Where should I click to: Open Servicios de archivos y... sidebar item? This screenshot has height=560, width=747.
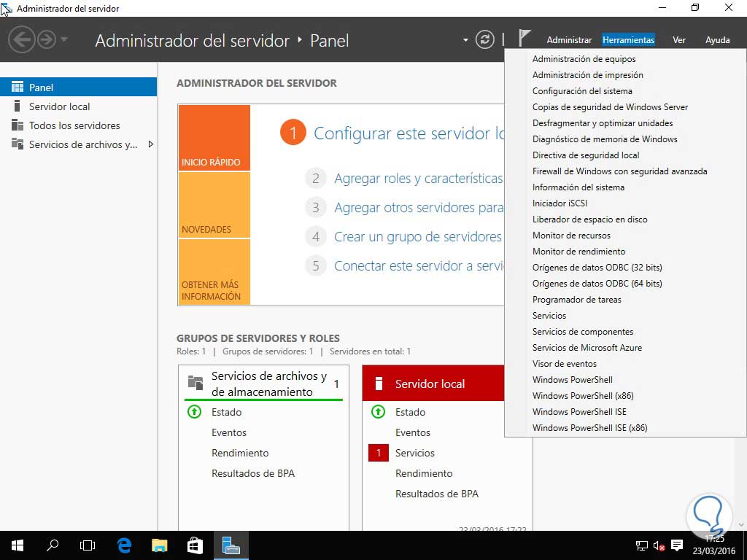(83, 144)
